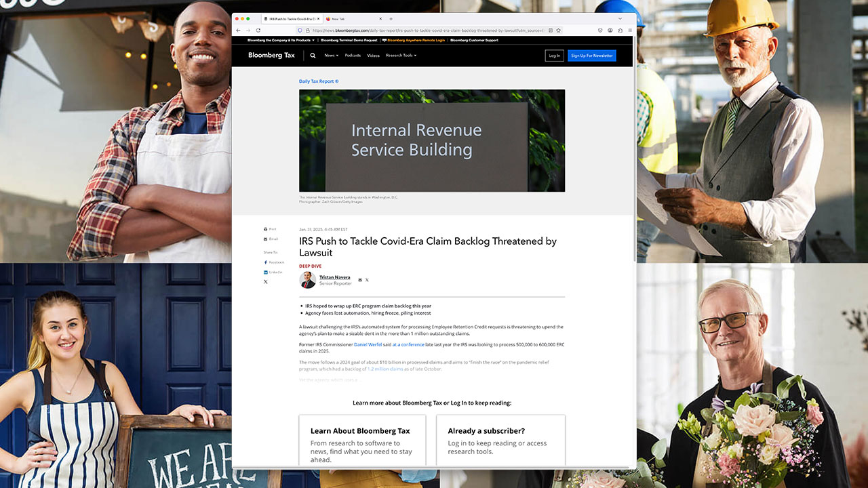Click the Learn About Bloomberg Tax card
868x488 pixels.
tap(362, 441)
